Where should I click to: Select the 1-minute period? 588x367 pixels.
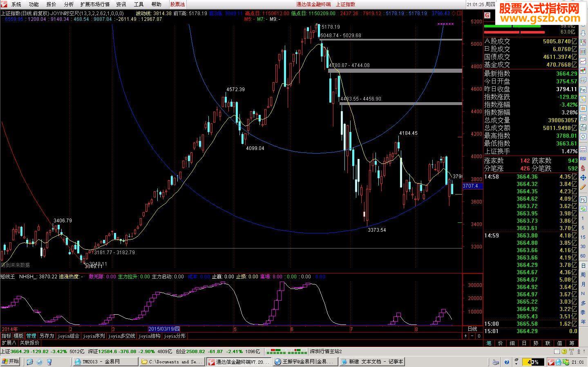tap(583, 218)
